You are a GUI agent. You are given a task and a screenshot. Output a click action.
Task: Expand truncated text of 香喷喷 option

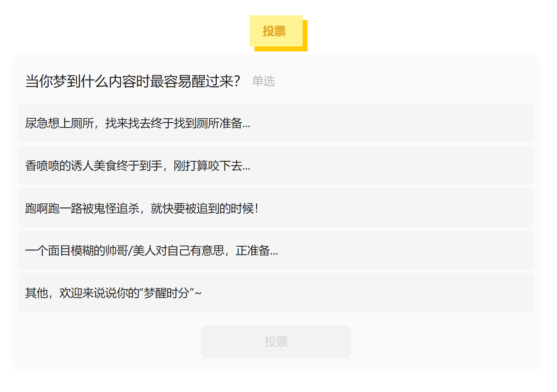[247, 167]
